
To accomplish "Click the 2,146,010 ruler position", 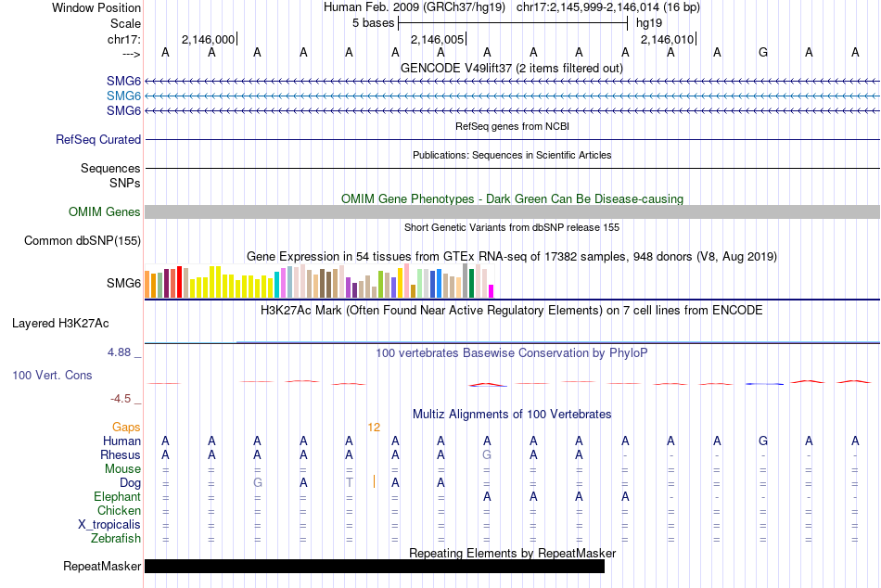I will click(x=667, y=39).
